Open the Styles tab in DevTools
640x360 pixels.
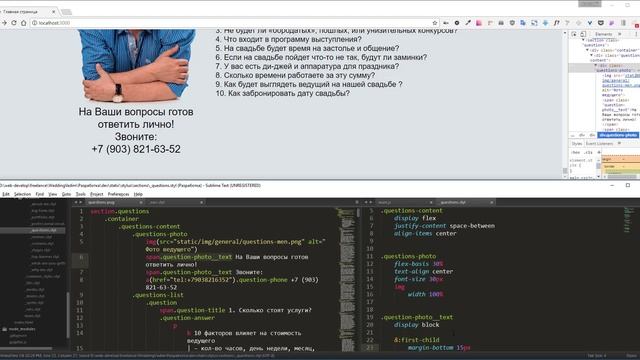point(576,144)
